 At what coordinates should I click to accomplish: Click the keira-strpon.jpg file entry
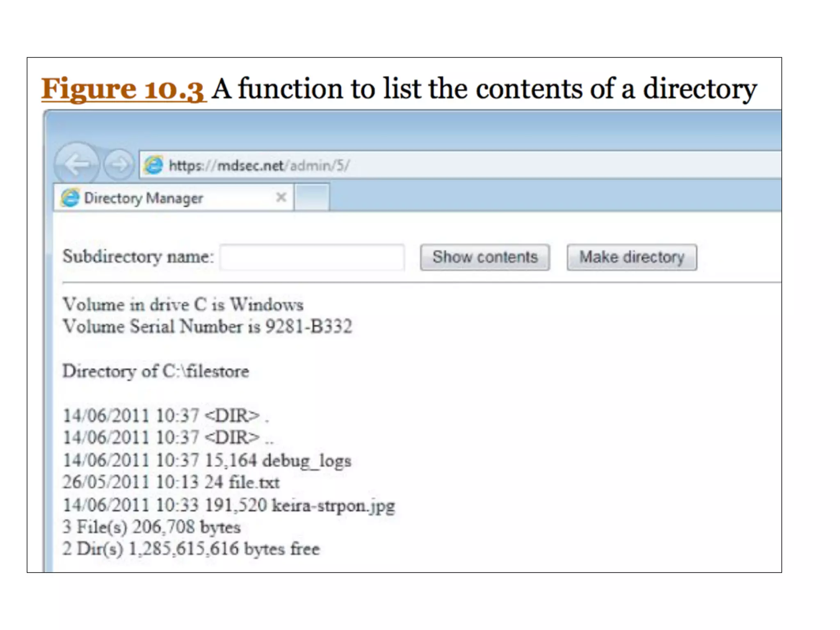pyautogui.click(x=333, y=505)
